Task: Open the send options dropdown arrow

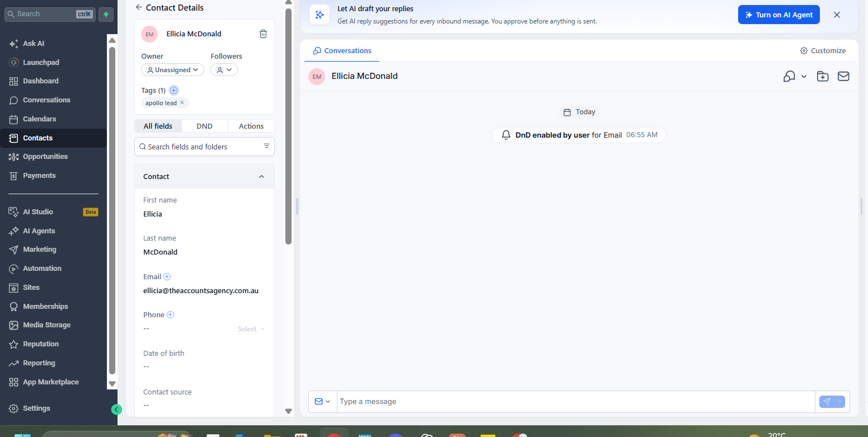Action: [839, 402]
